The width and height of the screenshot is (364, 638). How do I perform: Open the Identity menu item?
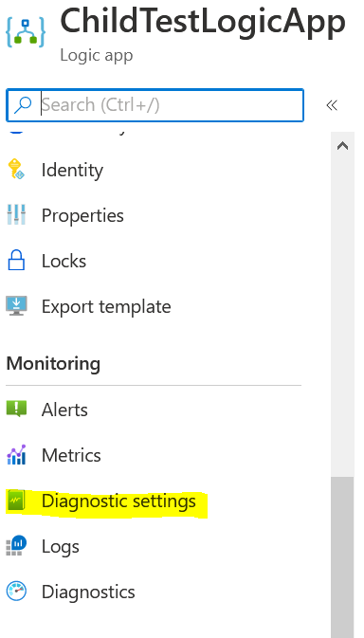tap(72, 170)
